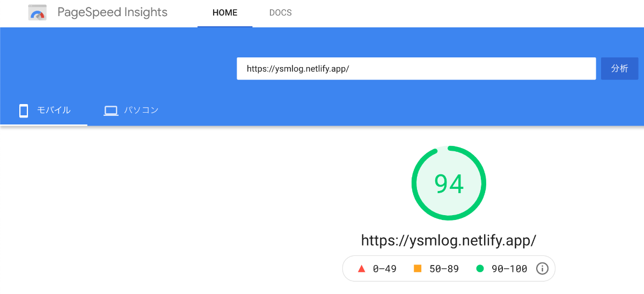Viewport: 644px width, 294px height.
Task: Click the laptop computer icon
Action: 111,111
